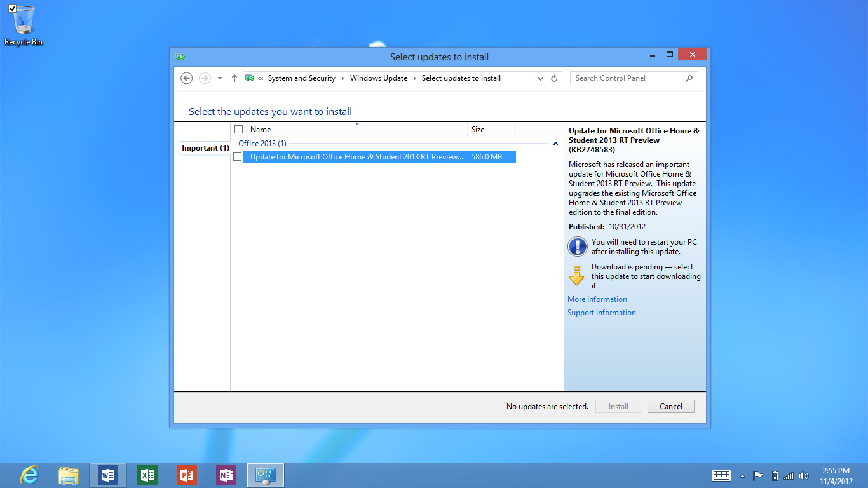The width and height of the screenshot is (868, 488).
Task: Click the Windows Update icon in title bar
Action: [x=180, y=57]
